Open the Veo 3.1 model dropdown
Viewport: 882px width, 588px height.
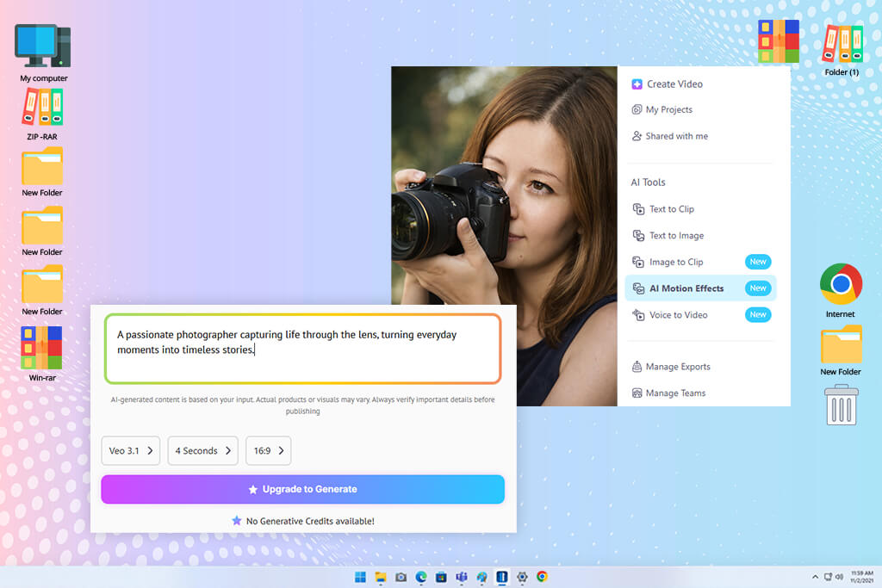(x=131, y=451)
